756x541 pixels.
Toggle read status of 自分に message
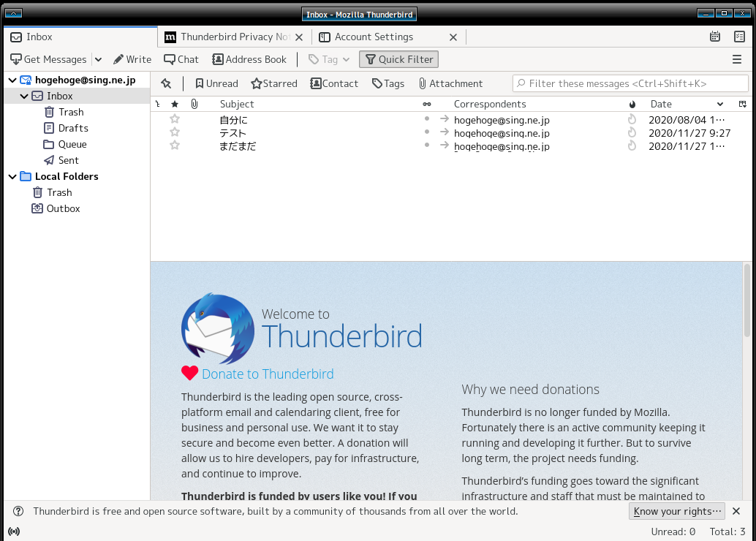pyautogui.click(x=427, y=118)
